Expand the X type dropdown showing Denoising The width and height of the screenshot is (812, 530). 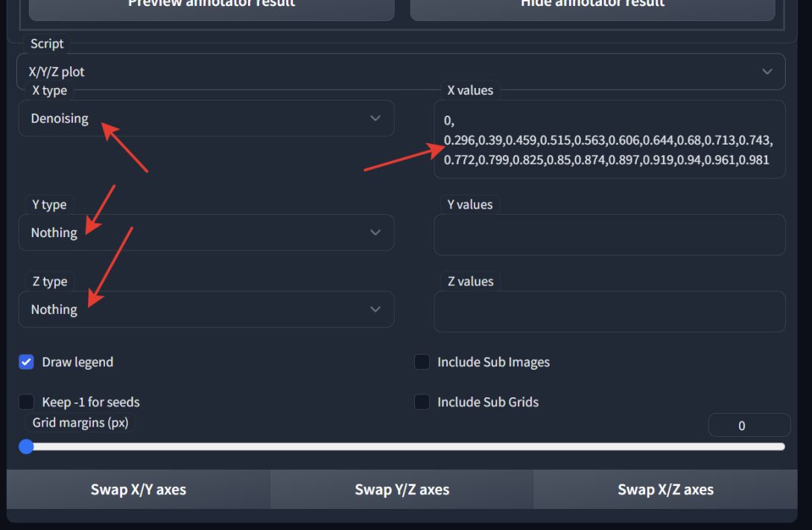point(206,118)
